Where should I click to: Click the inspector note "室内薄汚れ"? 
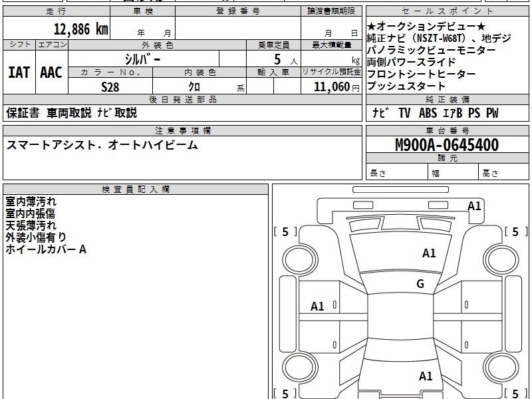click(31, 201)
